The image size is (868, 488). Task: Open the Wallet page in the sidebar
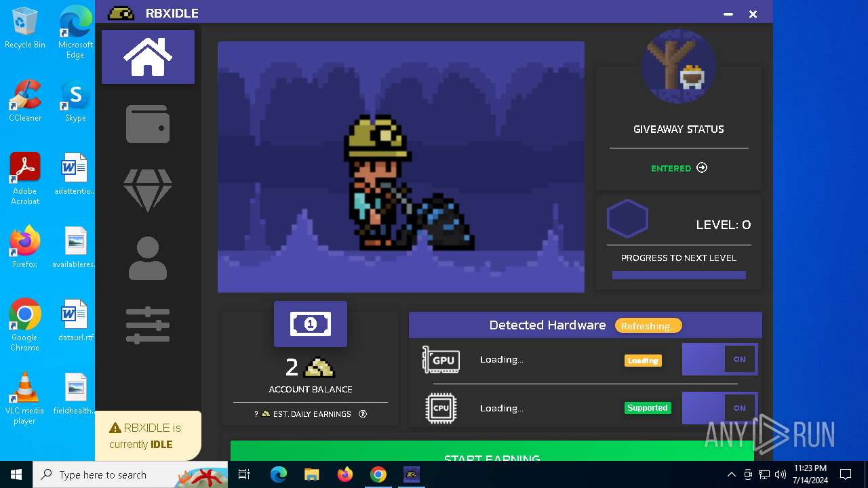[148, 124]
